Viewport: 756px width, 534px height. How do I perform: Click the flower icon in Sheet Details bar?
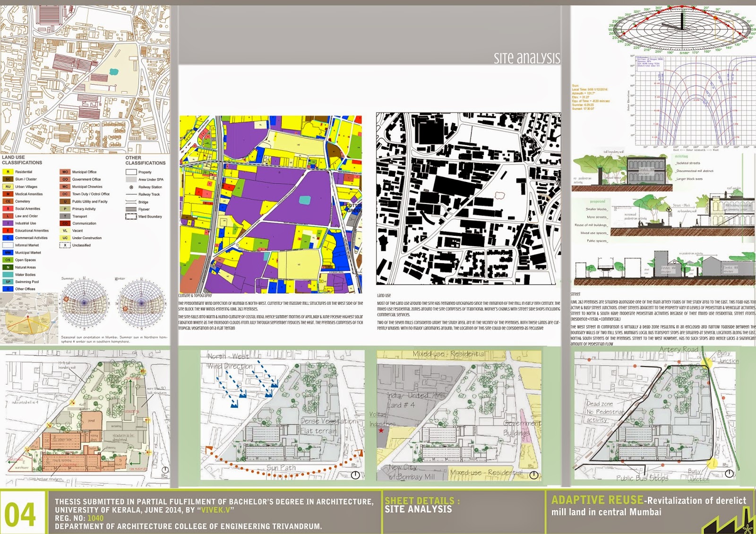[747, 529]
